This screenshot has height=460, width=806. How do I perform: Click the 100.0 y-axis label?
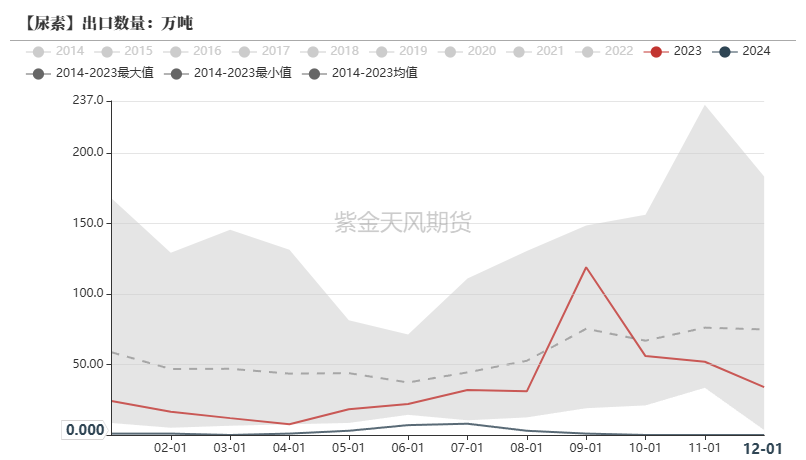click(x=88, y=293)
